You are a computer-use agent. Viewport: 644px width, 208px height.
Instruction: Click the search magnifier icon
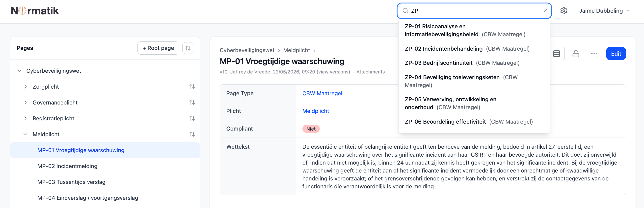click(x=405, y=11)
